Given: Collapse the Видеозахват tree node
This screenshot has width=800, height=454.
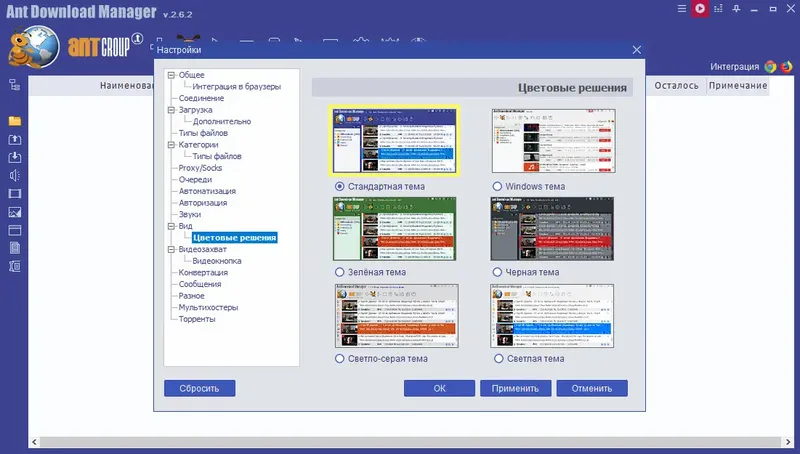Looking at the screenshot, I should pos(171,249).
